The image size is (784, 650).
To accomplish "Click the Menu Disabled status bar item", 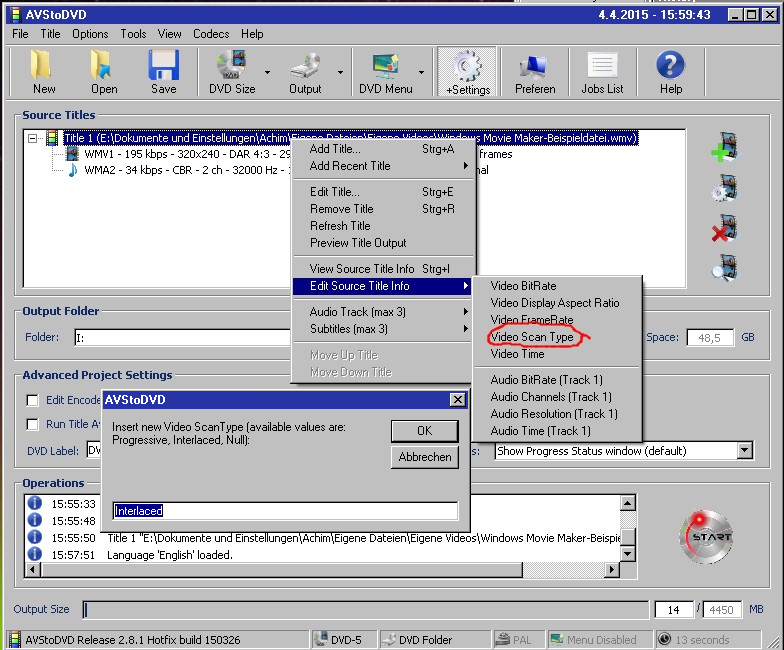I will [x=598, y=640].
